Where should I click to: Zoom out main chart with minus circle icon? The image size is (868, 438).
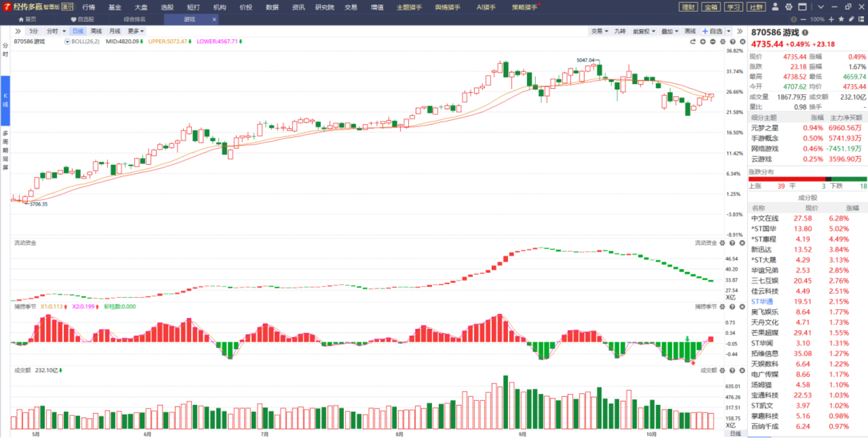tap(713, 42)
